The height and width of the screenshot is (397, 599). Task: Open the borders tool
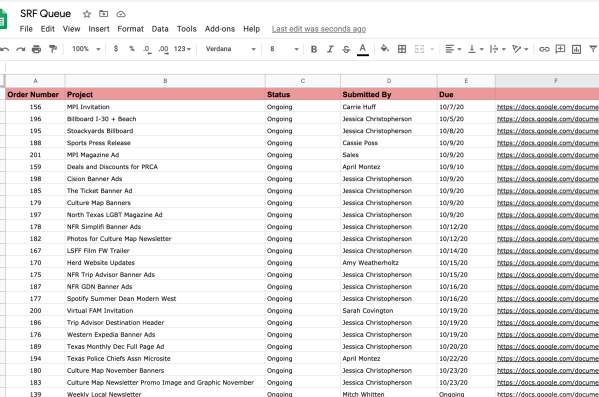[x=402, y=49]
